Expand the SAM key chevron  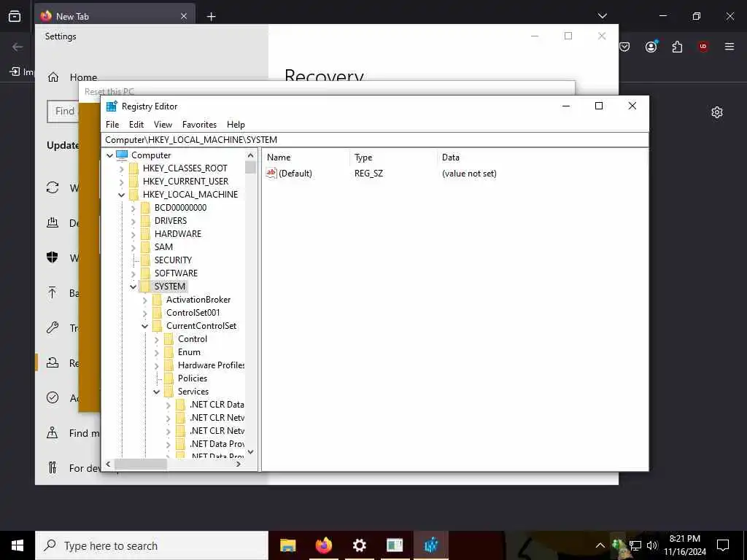click(x=133, y=247)
